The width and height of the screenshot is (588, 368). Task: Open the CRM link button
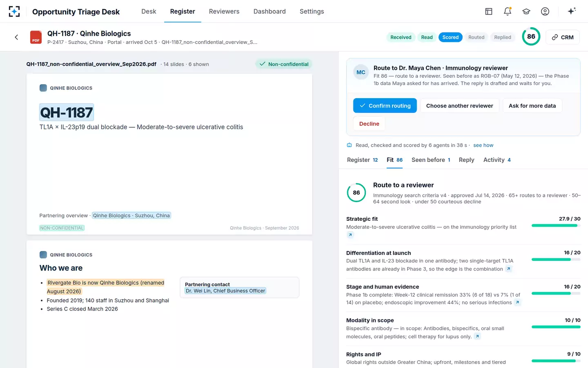tap(562, 37)
